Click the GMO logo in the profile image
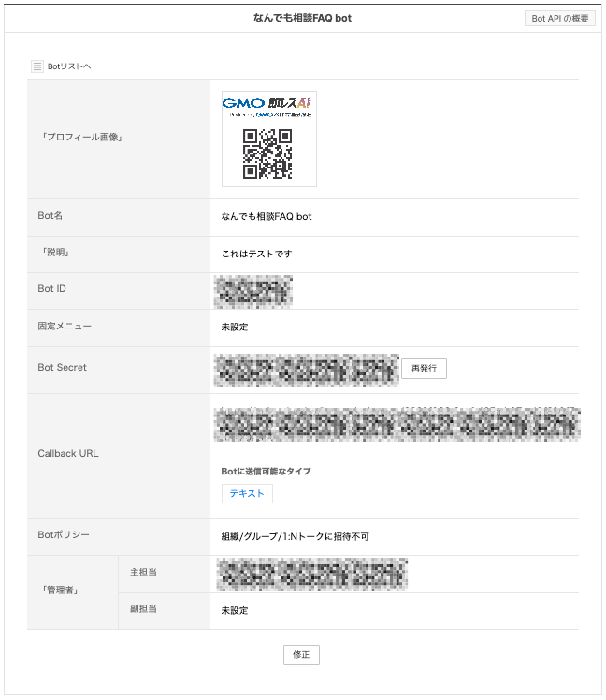Image resolution: width=606 pixels, height=700 pixels. pyautogui.click(x=245, y=103)
